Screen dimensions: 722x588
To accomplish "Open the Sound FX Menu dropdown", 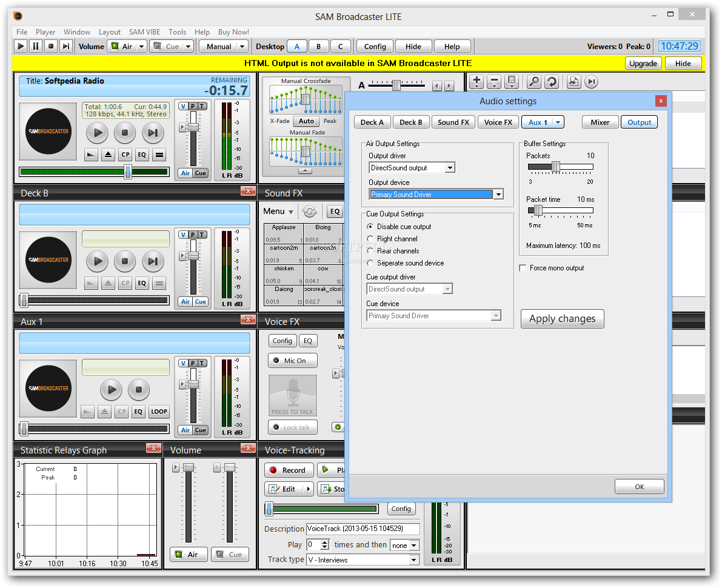I will coord(278,212).
